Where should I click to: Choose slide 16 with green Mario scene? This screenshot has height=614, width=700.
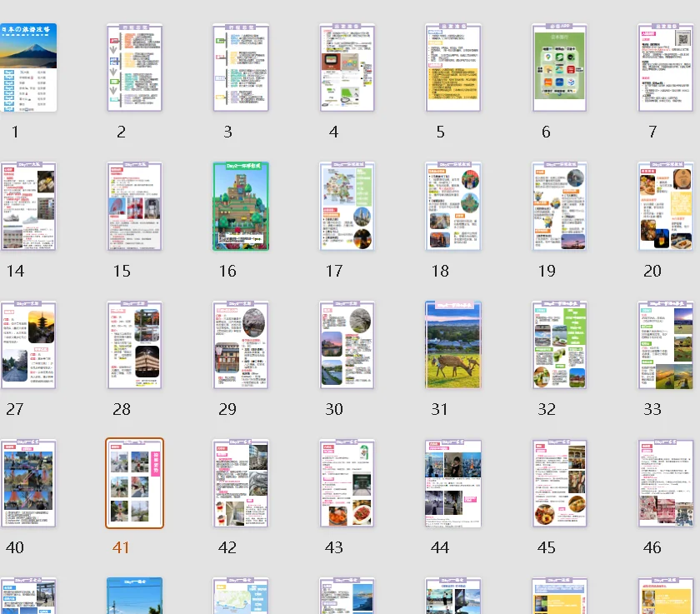click(x=241, y=206)
